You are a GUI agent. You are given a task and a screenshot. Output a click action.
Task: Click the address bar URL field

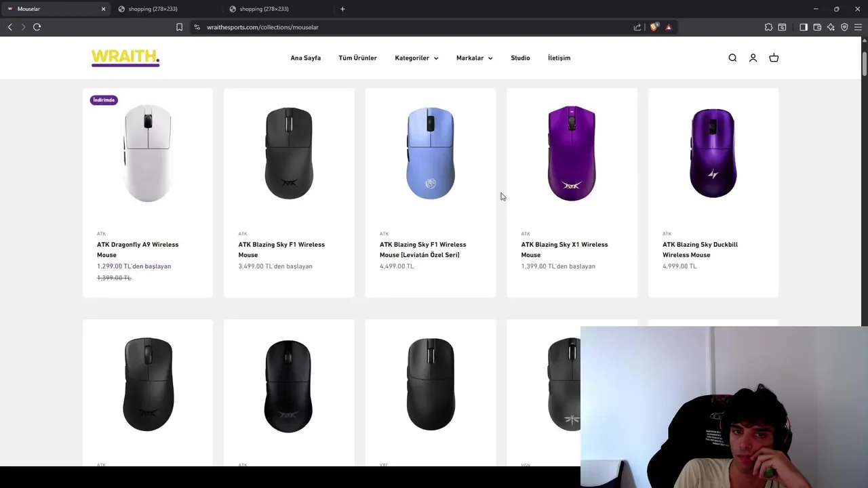(x=407, y=27)
